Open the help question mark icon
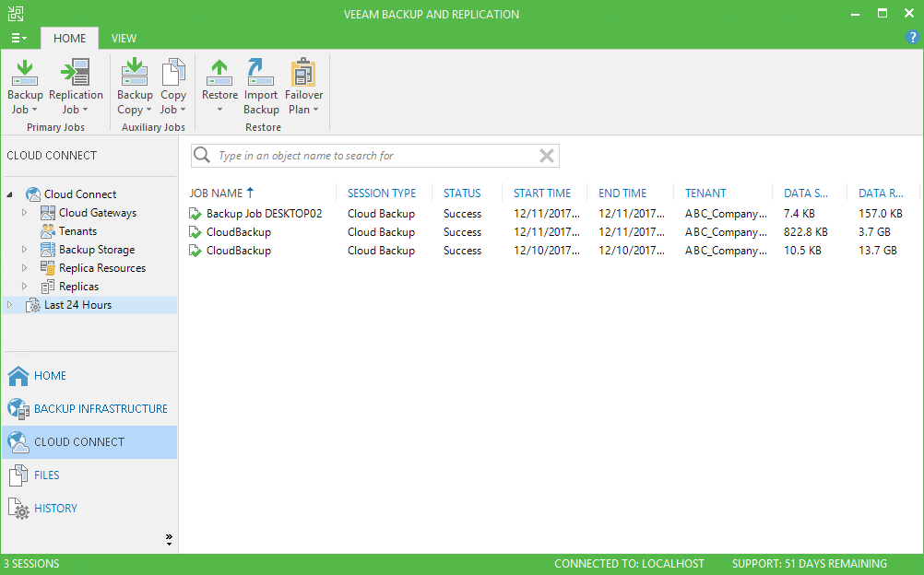This screenshot has height=575, width=924. 912,38
